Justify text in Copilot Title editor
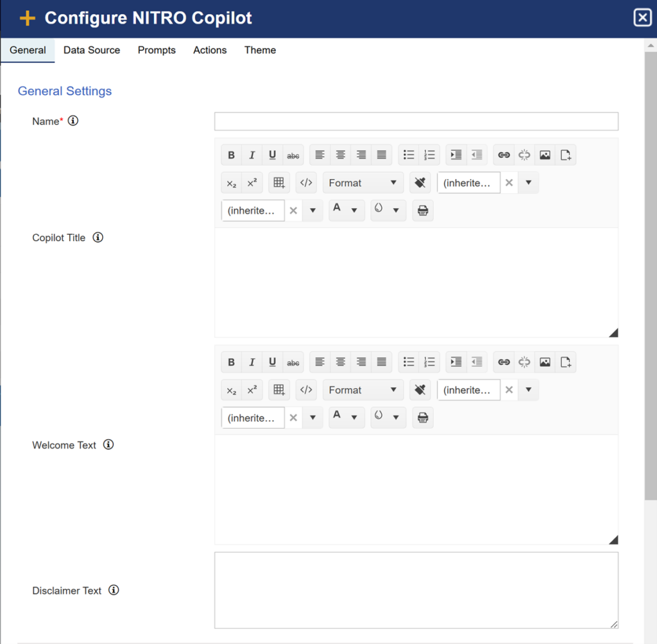Screen dimensions: 657x644 click(381, 155)
